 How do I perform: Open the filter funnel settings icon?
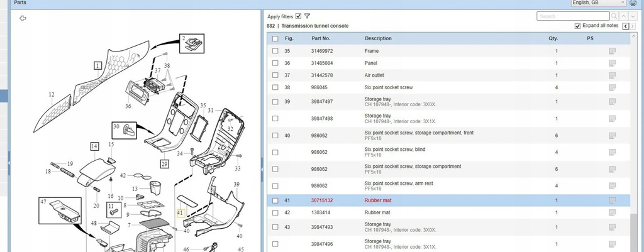point(307,16)
